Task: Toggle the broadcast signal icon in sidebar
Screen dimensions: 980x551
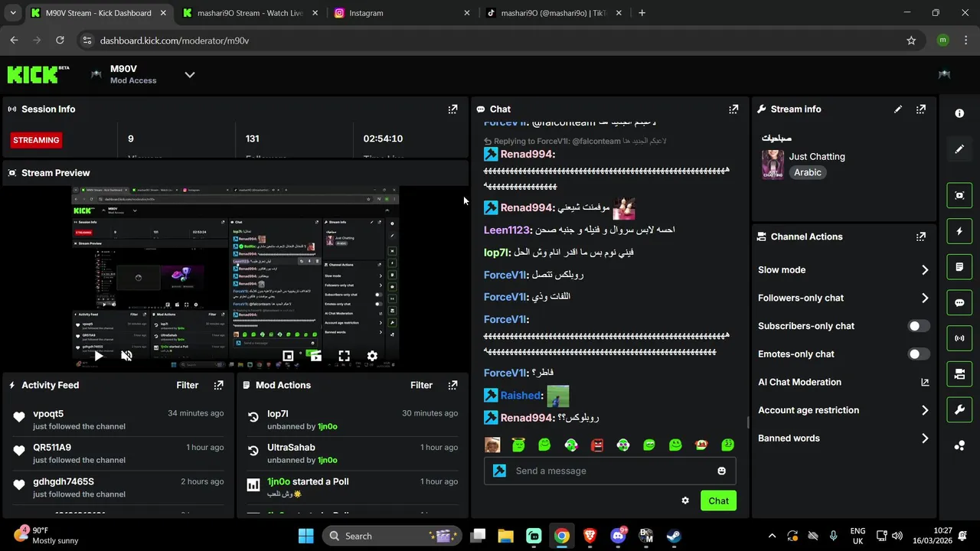Action: tap(959, 338)
